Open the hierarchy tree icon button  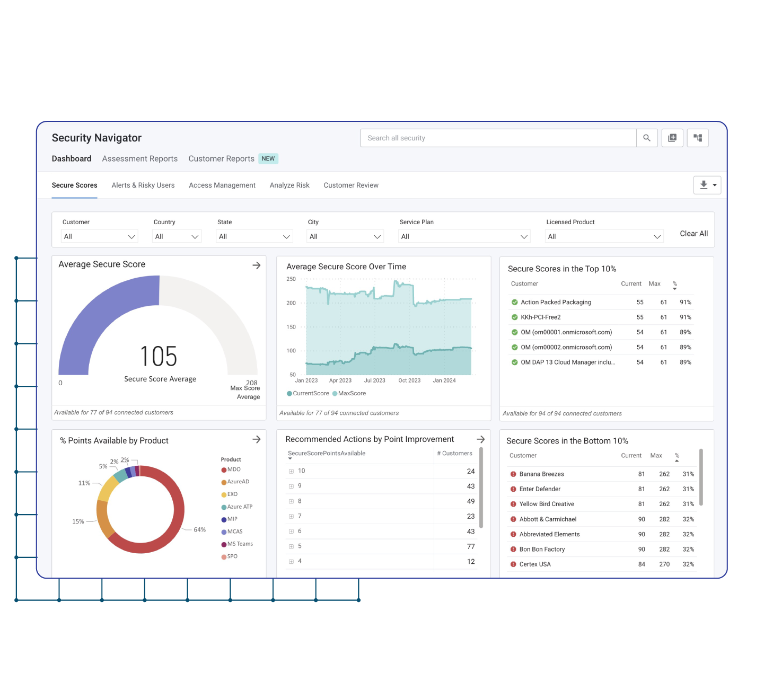pyautogui.click(x=698, y=138)
